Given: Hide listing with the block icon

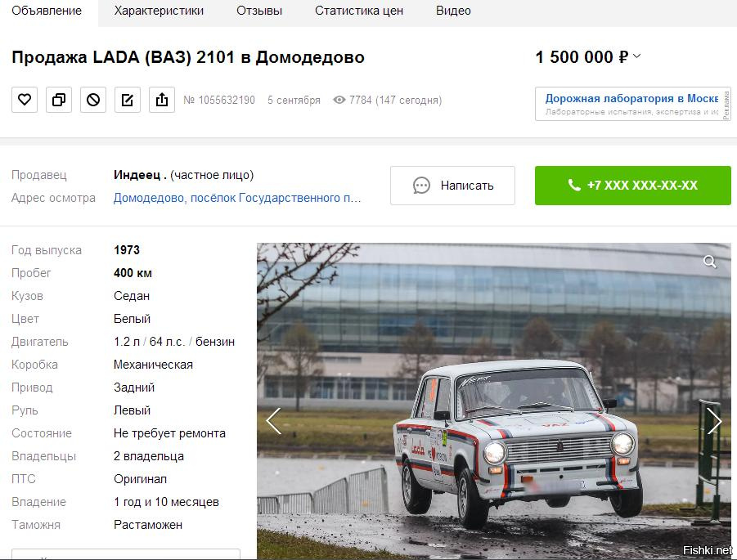Looking at the screenshot, I should [93, 100].
